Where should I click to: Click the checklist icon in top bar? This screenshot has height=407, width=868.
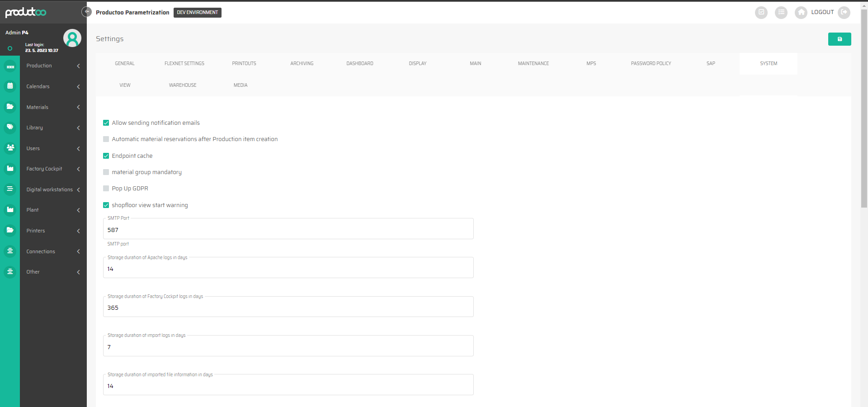click(761, 12)
